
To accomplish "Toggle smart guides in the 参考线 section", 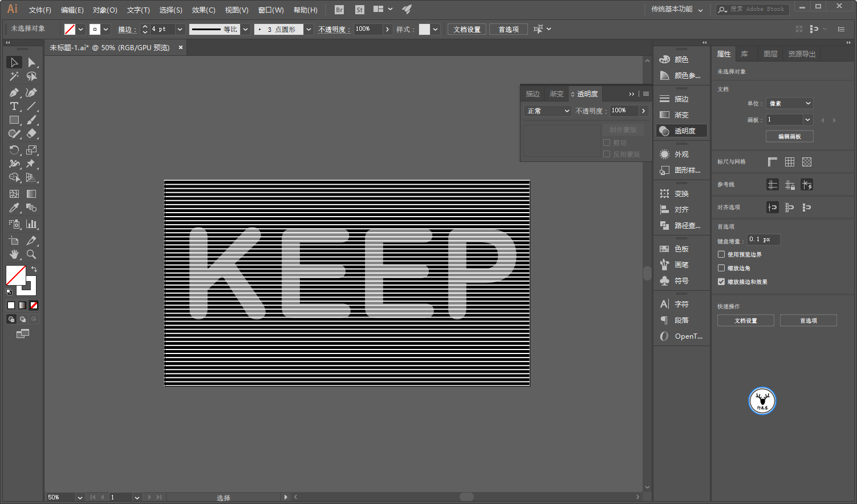I will pos(807,185).
